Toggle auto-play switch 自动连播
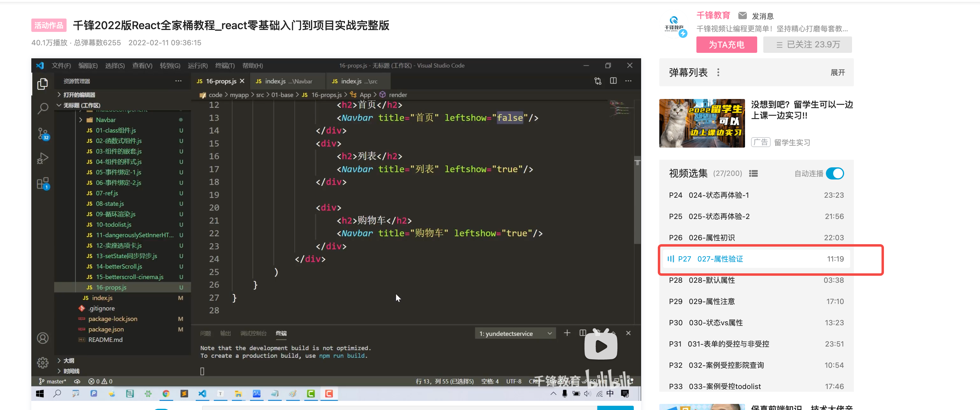980x410 pixels. (835, 173)
